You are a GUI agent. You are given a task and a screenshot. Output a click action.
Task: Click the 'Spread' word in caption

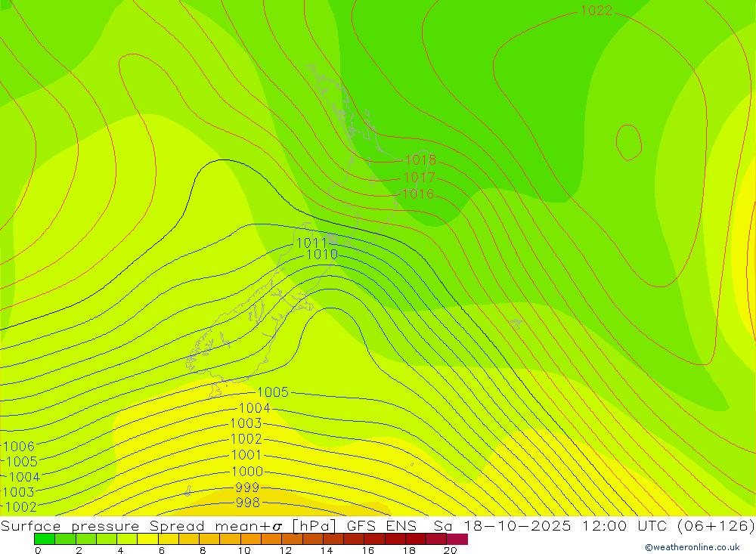[177, 525]
